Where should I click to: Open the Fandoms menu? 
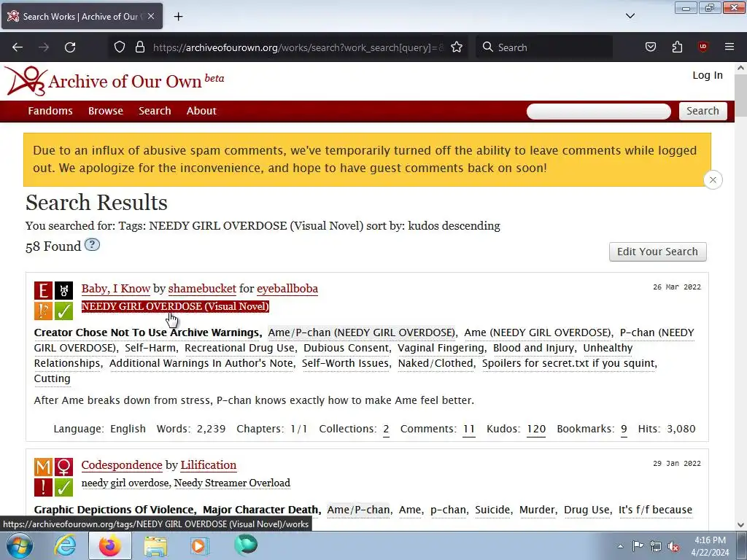tap(50, 111)
